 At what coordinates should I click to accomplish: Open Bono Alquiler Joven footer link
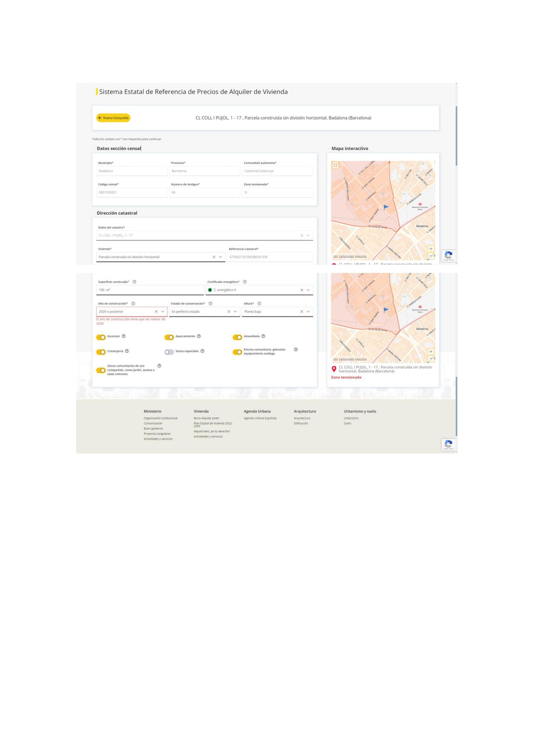click(206, 418)
